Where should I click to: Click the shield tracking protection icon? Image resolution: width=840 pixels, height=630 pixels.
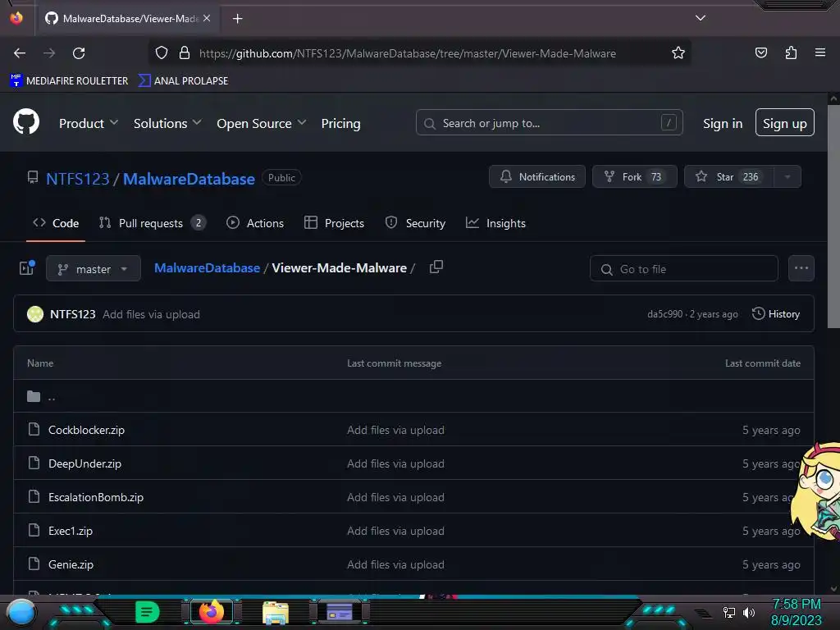[162, 53]
